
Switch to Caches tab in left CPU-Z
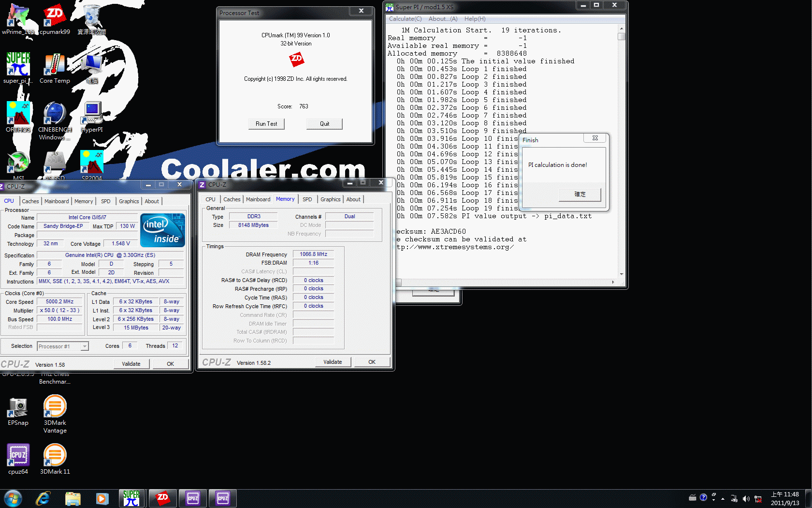tap(30, 201)
